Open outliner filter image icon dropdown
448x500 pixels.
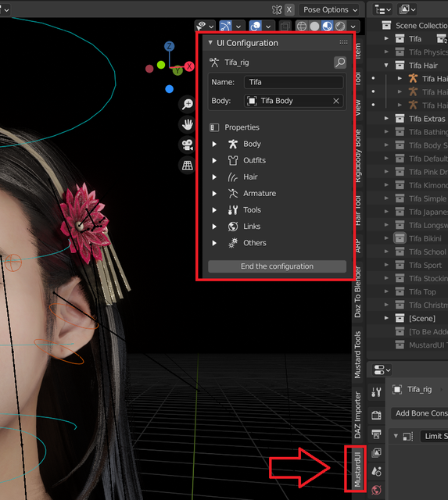(407, 10)
